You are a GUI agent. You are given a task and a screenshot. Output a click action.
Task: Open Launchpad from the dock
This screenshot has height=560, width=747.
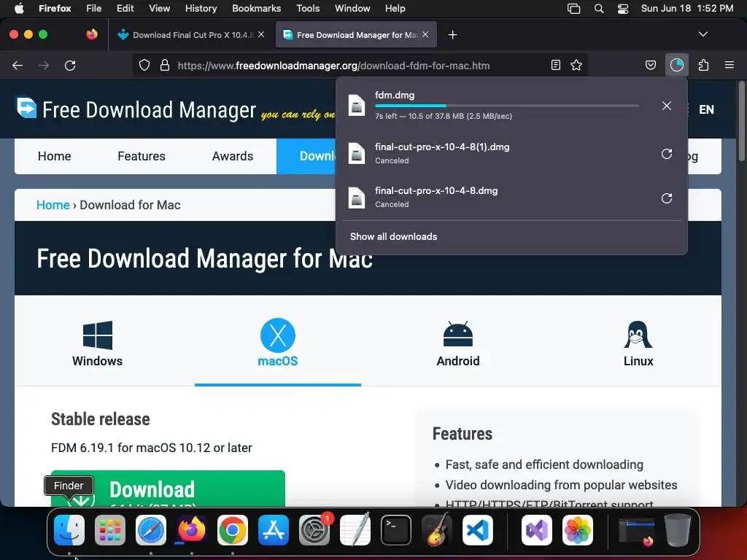click(x=110, y=529)
